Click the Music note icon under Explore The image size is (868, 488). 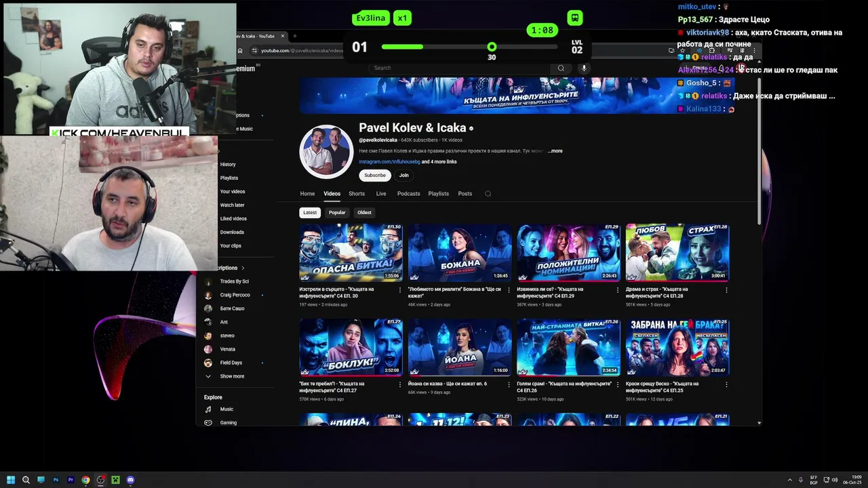(x=208, y=409)
